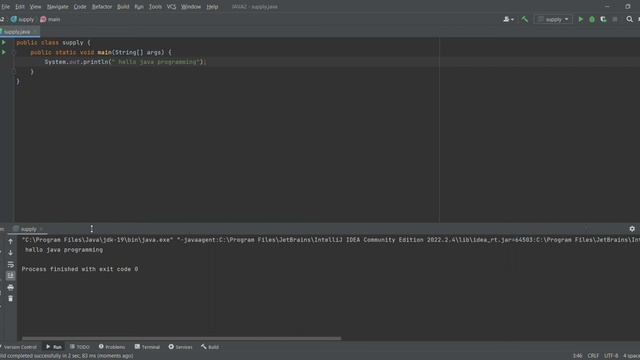Open the Edit menu
The height and width of the screenshot is (360, 640).
pos(20,7)
